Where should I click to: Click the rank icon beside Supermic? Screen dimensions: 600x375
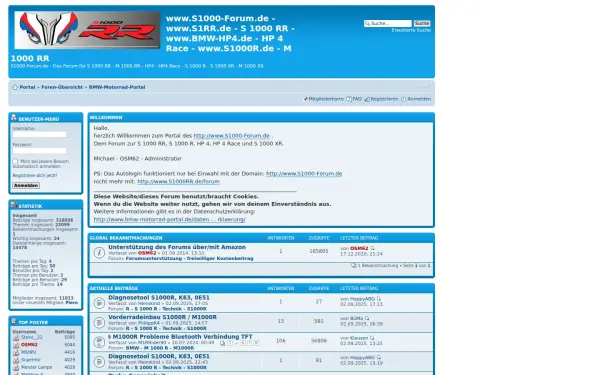coord(16,360)
